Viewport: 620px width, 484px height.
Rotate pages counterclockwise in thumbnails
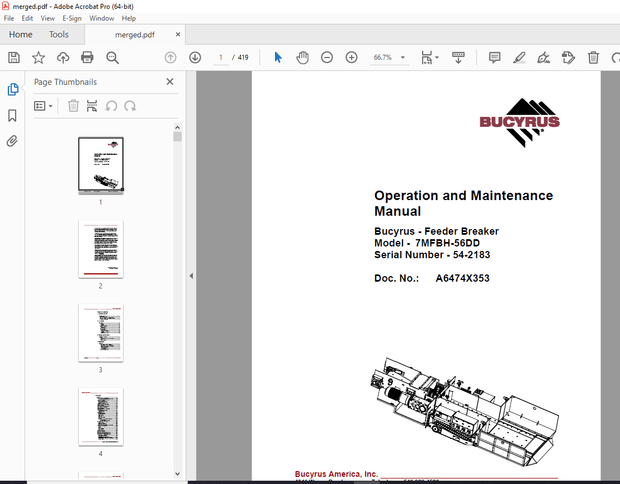point(111,106)
